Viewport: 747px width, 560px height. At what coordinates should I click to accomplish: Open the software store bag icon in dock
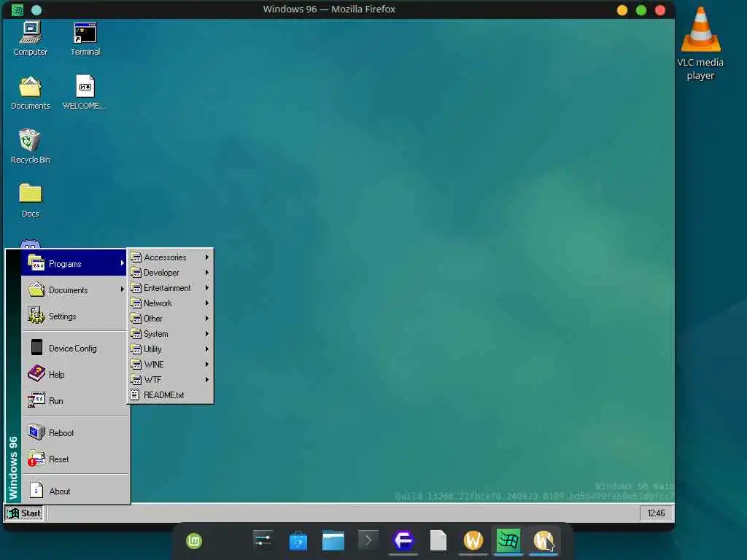[298, 540]
